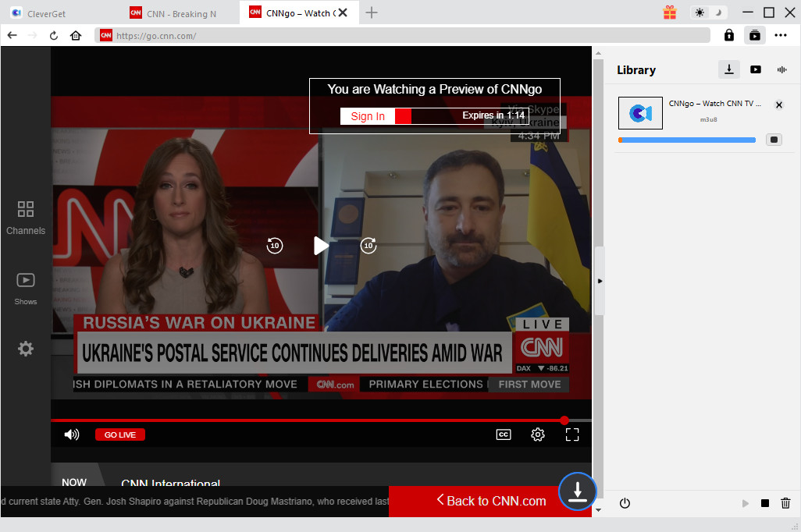This screenshot has height=532, width=801.
Task: Switch to the CNN - Breaking News tab
Action: click(x=181, y=12)
